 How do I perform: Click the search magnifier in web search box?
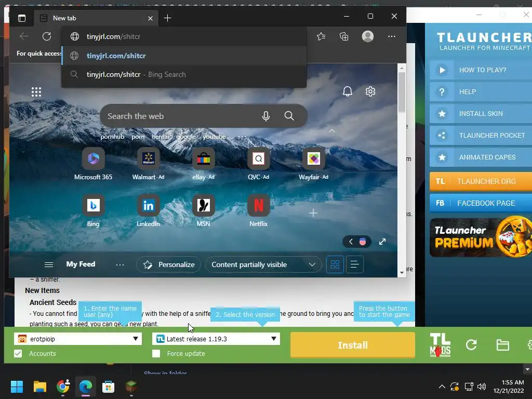click(289, 116)
